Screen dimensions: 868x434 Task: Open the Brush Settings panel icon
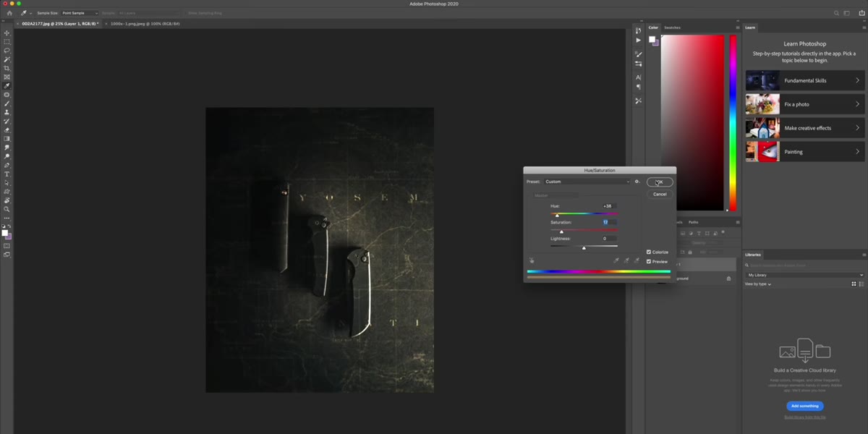coord(638,54)
